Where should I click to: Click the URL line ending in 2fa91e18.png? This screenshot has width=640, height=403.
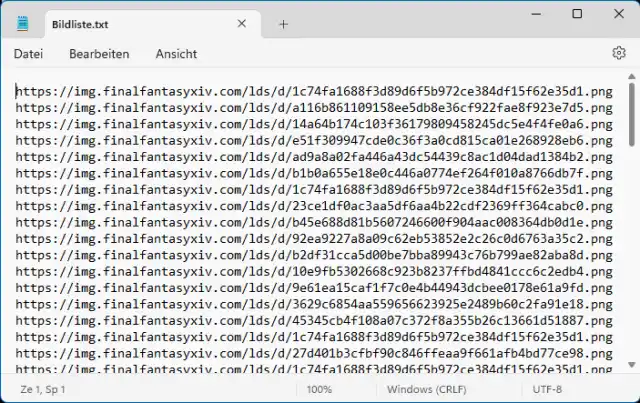coord(314,304)
